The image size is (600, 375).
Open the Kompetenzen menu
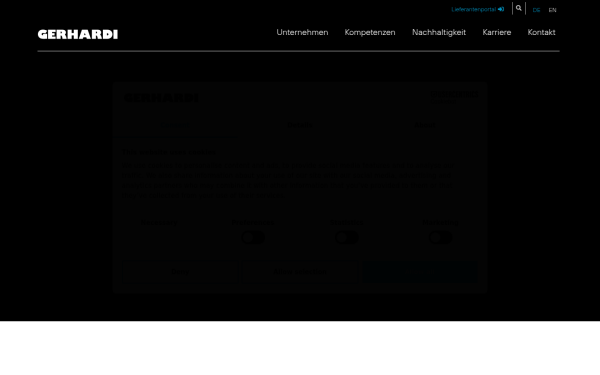370,33
